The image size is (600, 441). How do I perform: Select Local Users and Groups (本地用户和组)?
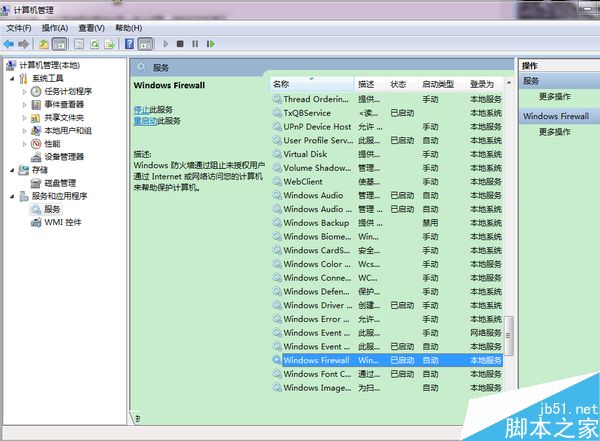[68, 131]
